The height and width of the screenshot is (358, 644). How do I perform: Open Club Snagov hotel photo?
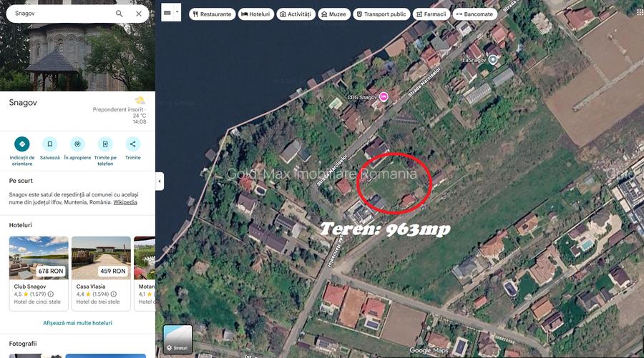click(39, 257)
